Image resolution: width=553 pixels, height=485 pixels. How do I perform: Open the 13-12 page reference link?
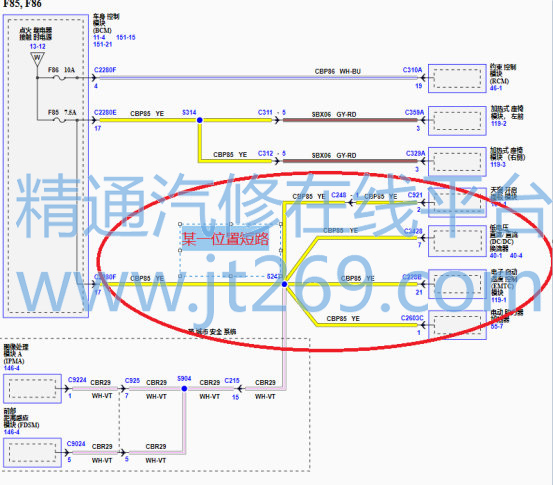37,47
